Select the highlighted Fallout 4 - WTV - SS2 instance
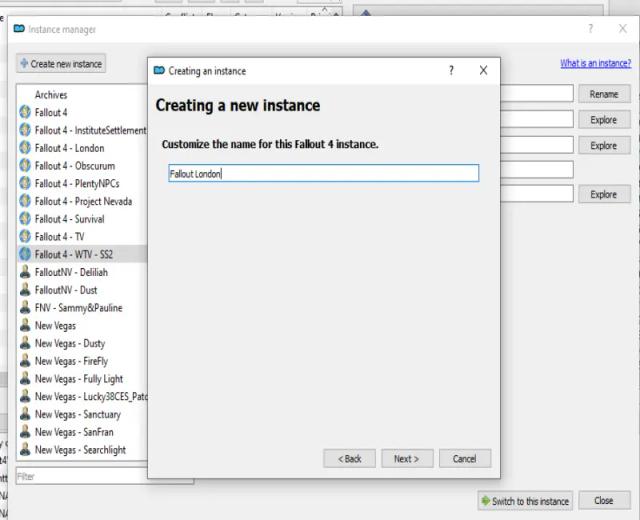The image size is (640, 520). [82, 254]
